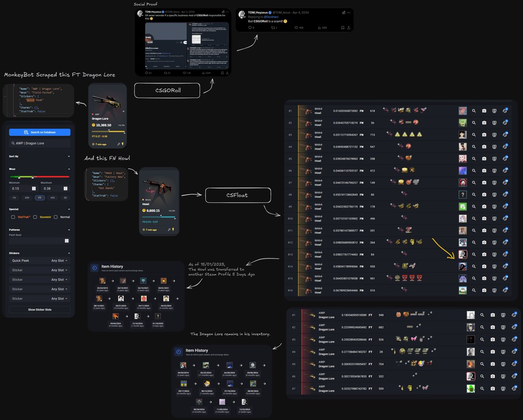Click the magnifier icon in Howl row #1
This screenshot has width=523, height=420.
coord(474,111)
